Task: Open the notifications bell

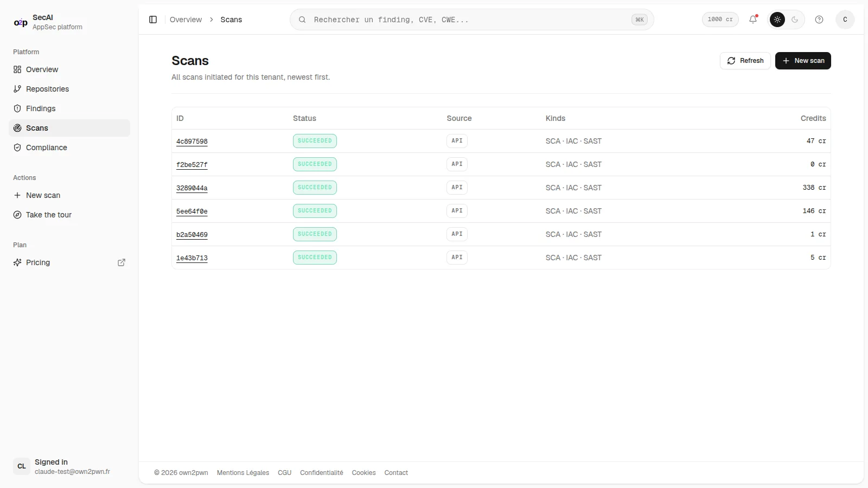Action: click(753, 20)
